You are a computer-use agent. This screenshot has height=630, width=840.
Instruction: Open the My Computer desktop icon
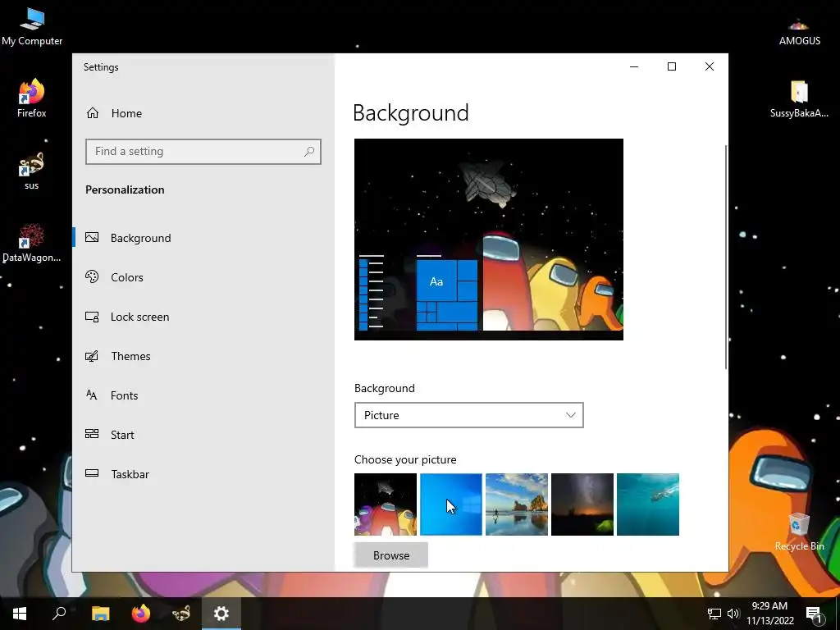pyautogui.click(x=32, y=25)
